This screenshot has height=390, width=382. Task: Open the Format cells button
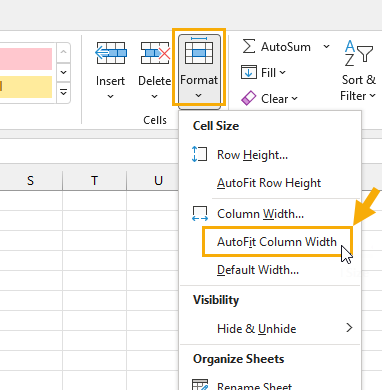(199, 71)
